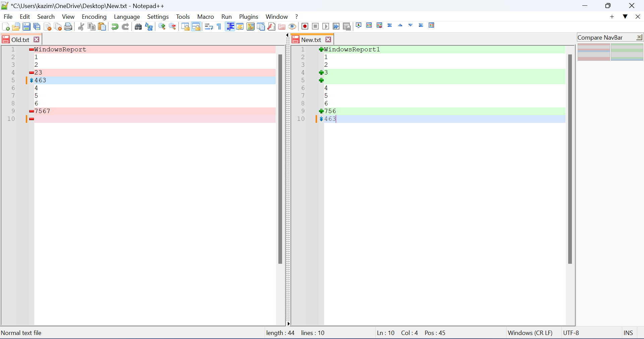Click the Open file folder icon
The width and height of the screenshot is (644, 339).
16,27
